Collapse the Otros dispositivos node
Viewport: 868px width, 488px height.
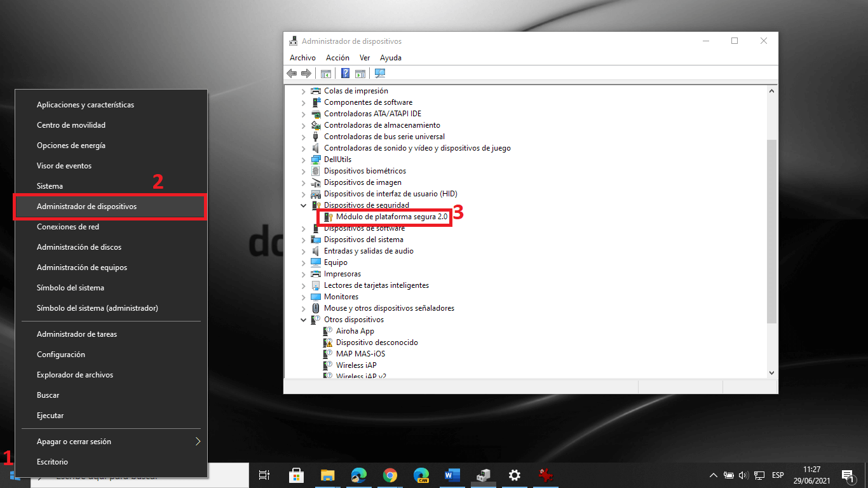(x=304, y=320)
